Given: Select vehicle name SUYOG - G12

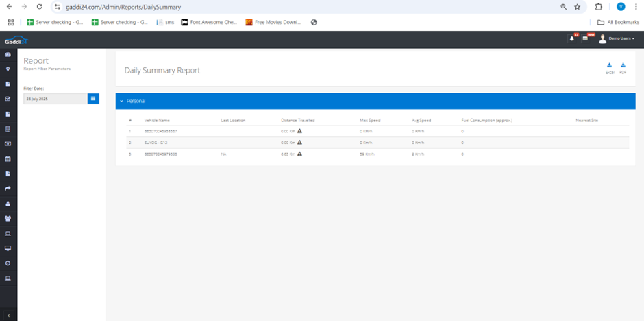Looking at the screenshot, I should click(x=156, y=143).
